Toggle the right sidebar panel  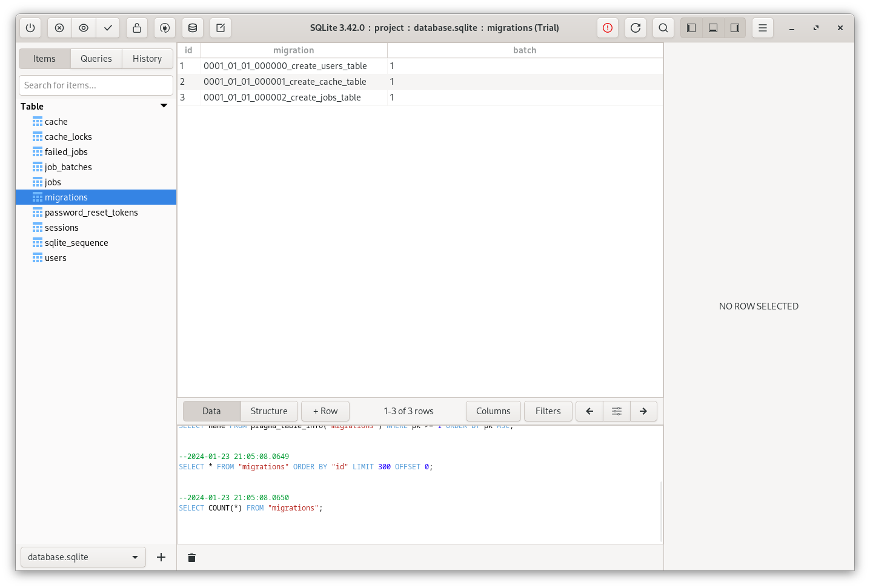click(735, 28)
